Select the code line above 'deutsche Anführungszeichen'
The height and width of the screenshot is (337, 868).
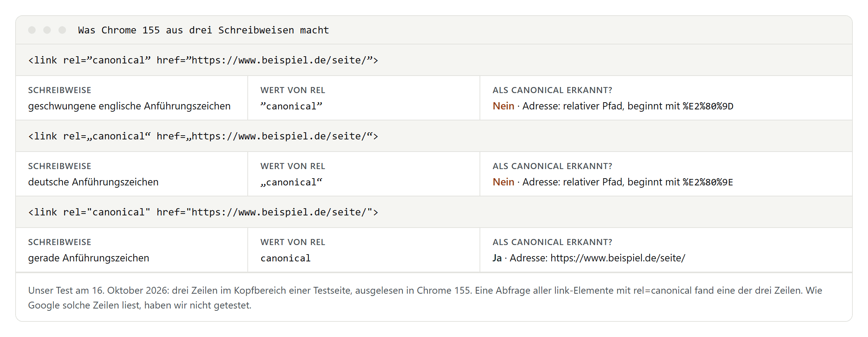pos(203,136)
